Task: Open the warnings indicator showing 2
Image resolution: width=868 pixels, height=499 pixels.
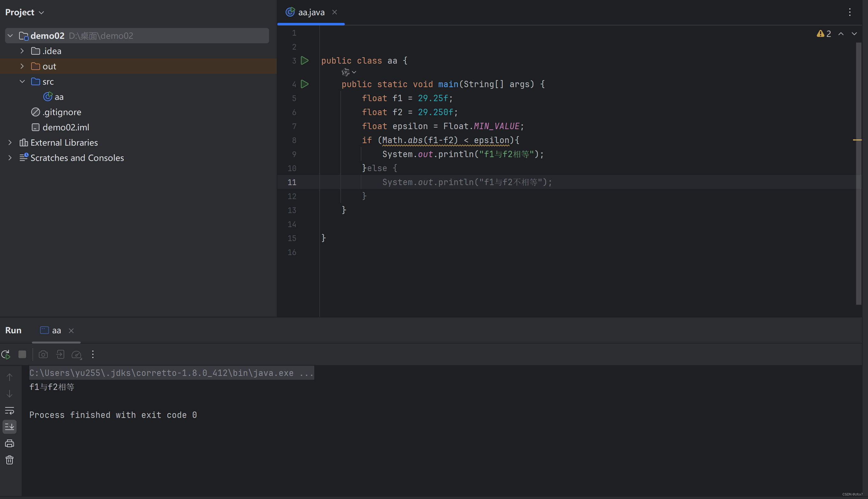Action: [x=824, y=34]
